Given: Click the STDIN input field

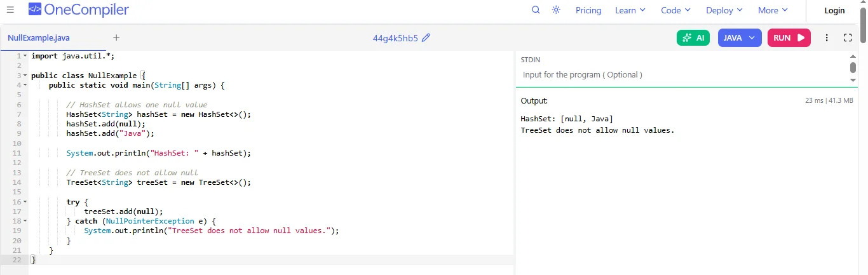Looking at the screenshot, I should (x=684, y=74).
